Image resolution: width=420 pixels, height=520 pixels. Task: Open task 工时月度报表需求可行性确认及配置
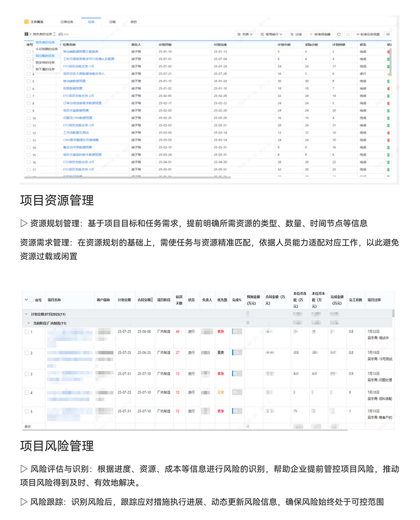click(89, 59)
